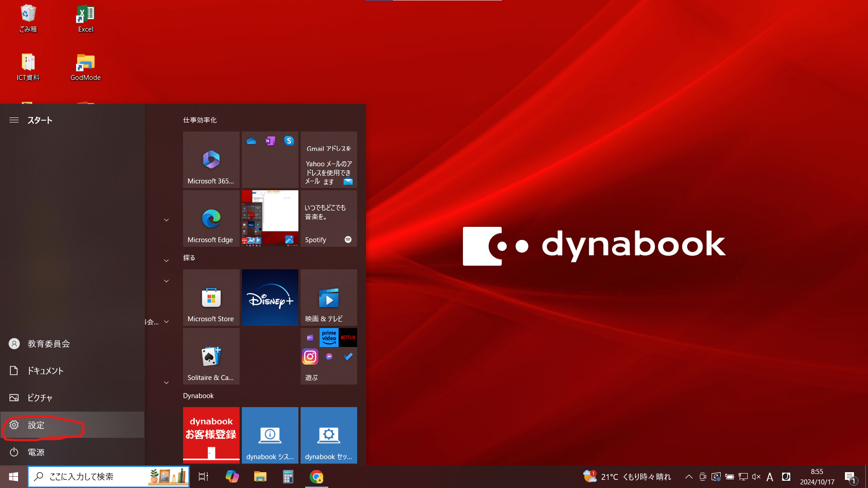The width and height of the screenshot is (868, 488).
Task: Open 設定 (Settings) in the Start menu
Action: tap(72, 425)
